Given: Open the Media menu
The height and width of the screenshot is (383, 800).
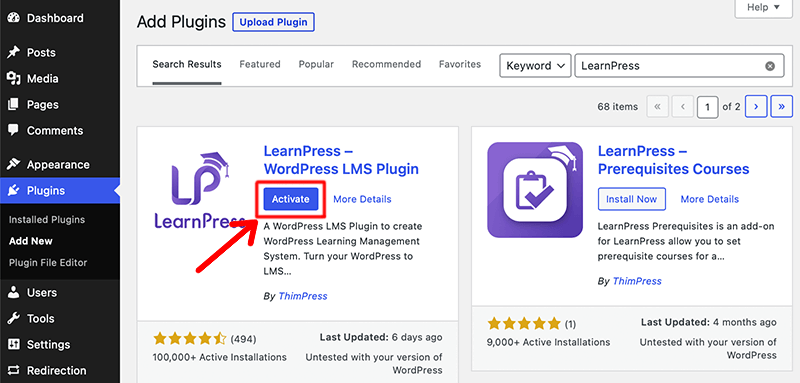Looking at the screenshot, I should coord(60,79).
